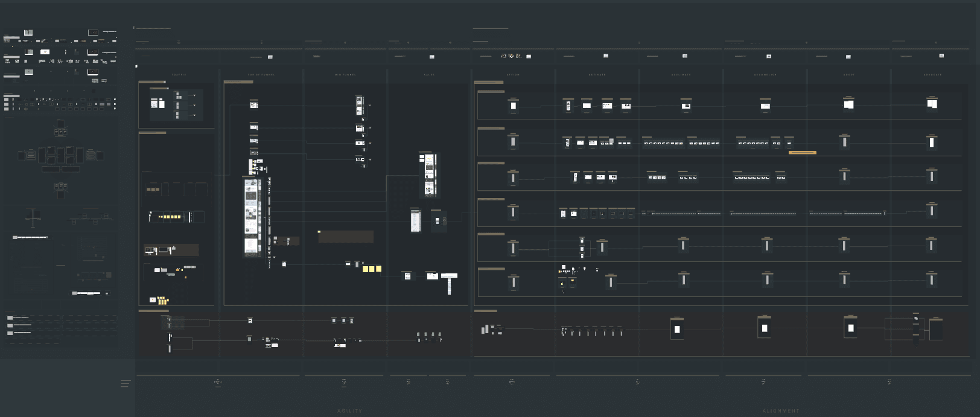This screenshot has width=980, height=417.
Task: Select the TRAFFIC column heading
Action: coord(179,75)
